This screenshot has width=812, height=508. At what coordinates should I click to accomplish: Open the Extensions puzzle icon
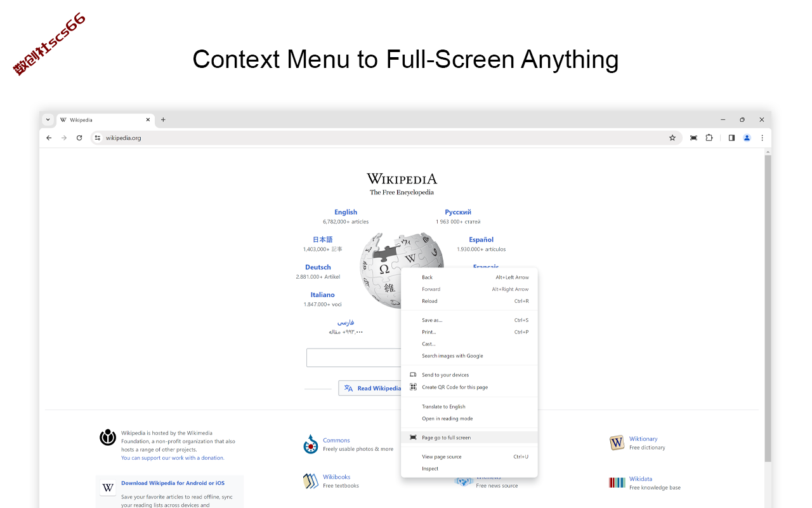click(x=709, y=138)
